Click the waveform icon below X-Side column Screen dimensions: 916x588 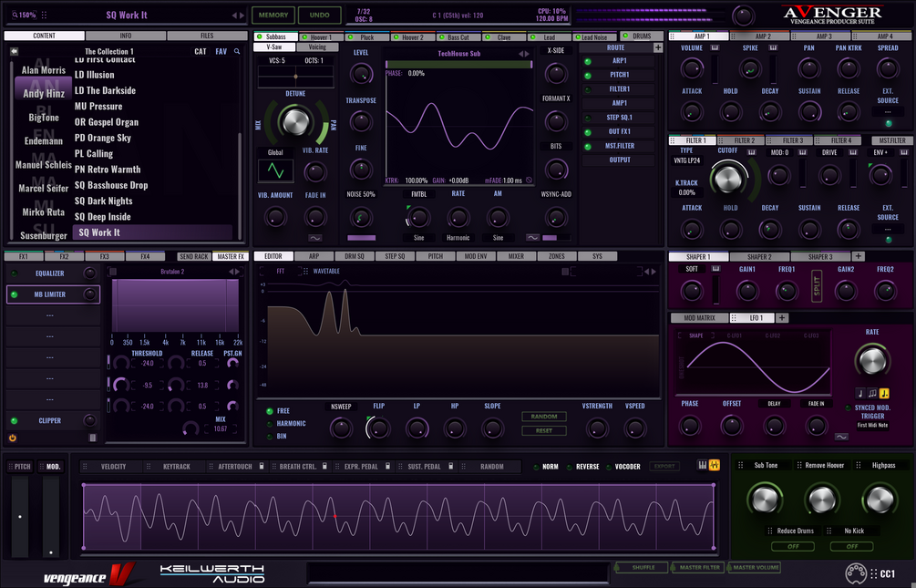pos(532,238)
